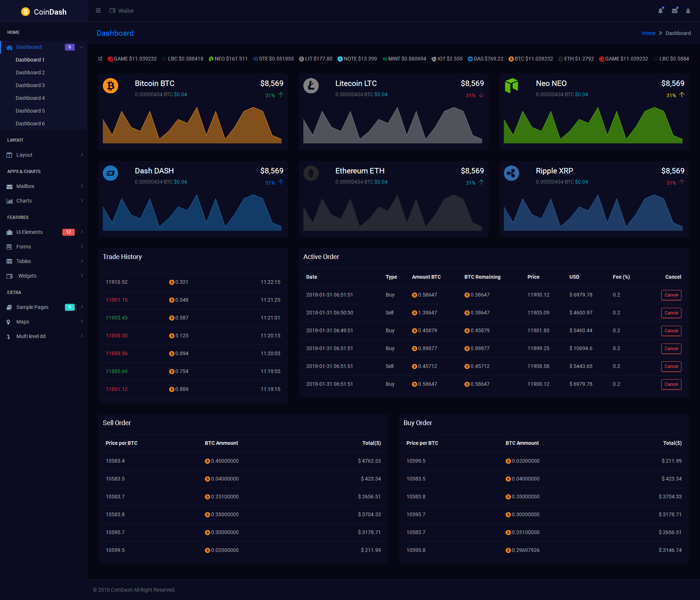
Task: Cancel the Buy order priced 11899.25
Action: tap(671, 349)
